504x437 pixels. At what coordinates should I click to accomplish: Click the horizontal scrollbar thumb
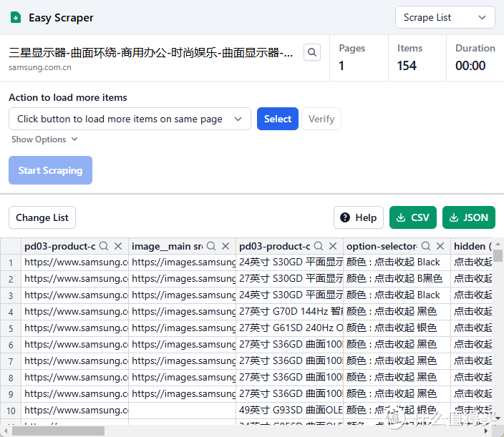point(58,431)
